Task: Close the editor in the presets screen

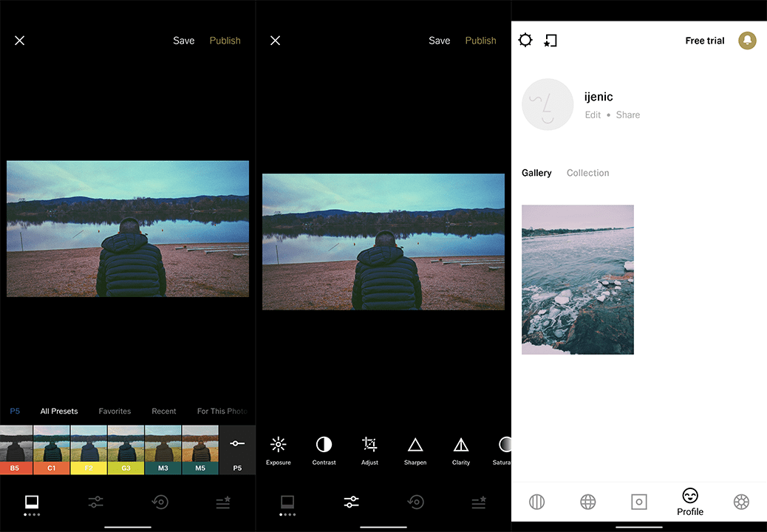Action: coord(19,41)
